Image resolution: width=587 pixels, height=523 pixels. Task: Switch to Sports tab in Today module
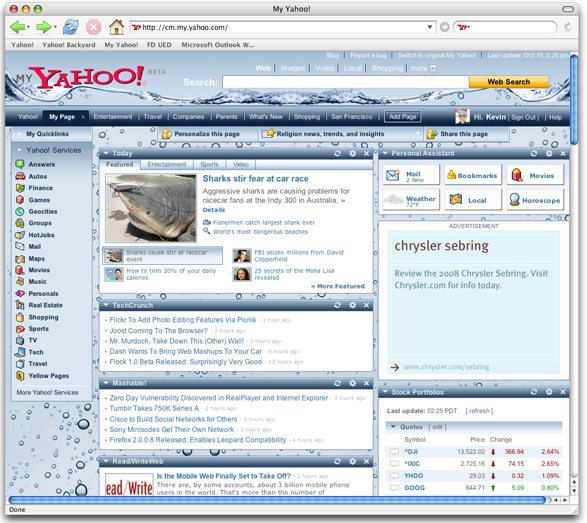pyautogui.click(x=209, y=165)
